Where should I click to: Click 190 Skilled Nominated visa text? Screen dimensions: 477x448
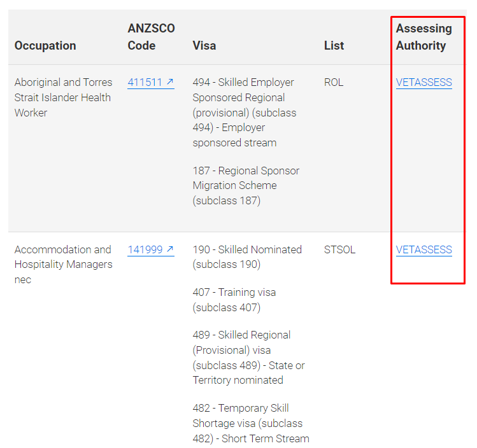(x=247, y=257)
